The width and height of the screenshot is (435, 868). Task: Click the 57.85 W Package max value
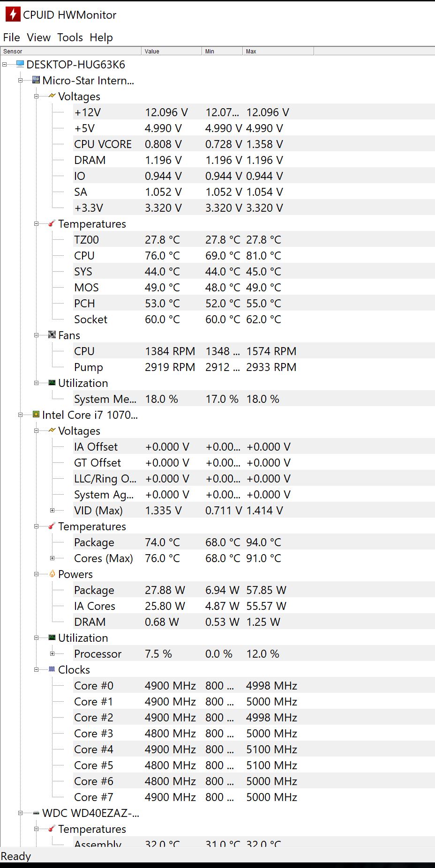[x=266, y=590]
